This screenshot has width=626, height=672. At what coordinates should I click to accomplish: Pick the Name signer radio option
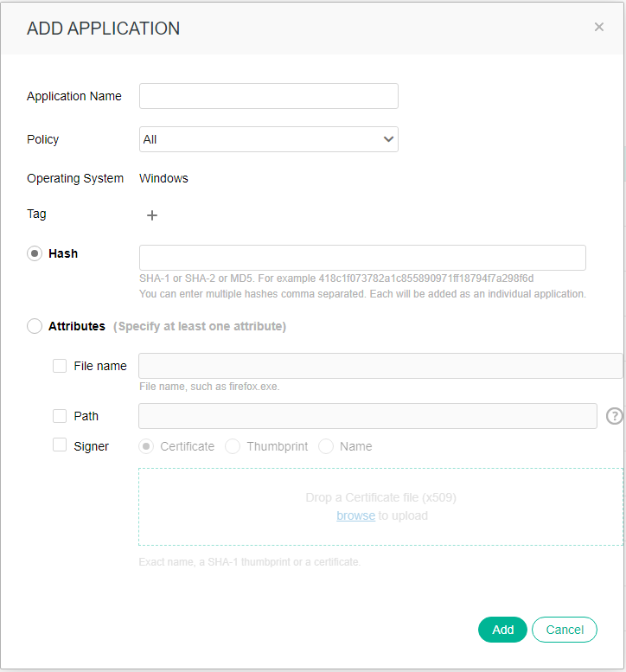pyautogui.click(x=326, y=446)
